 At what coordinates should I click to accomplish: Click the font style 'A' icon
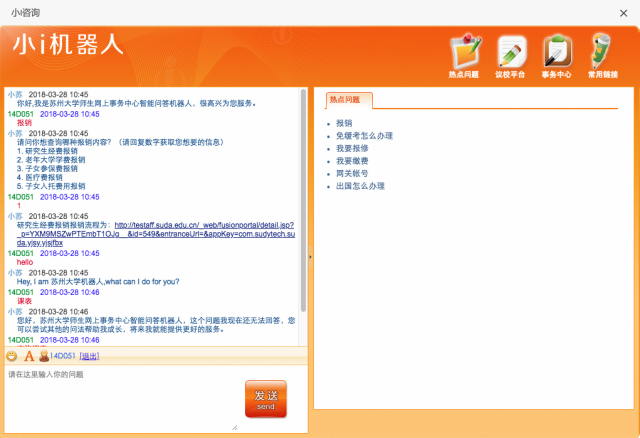pyautogui.click(x=29, y=356)
